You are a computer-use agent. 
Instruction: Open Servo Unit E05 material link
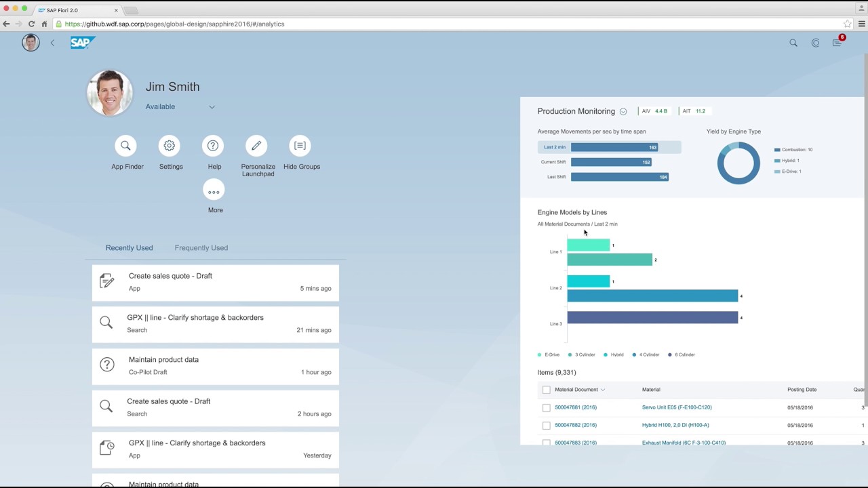click(x=677, y=407)
